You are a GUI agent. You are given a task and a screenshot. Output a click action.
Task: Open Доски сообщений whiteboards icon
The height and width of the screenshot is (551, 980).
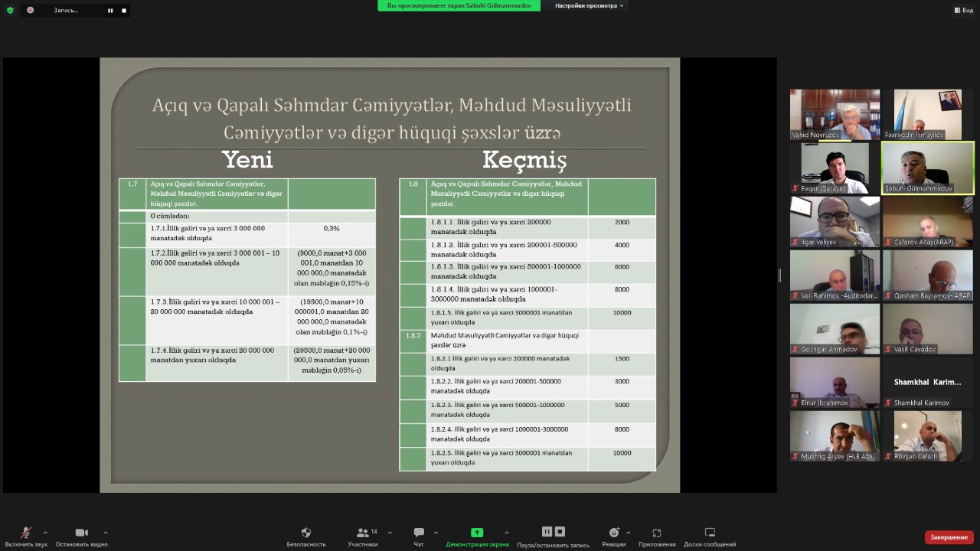coord(710,533)
